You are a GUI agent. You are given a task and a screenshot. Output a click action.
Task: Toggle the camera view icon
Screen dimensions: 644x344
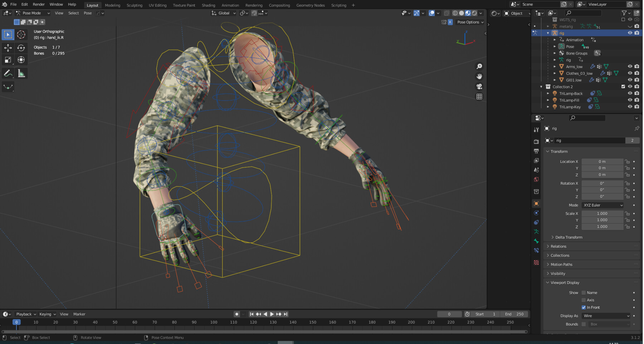point(479,87)
